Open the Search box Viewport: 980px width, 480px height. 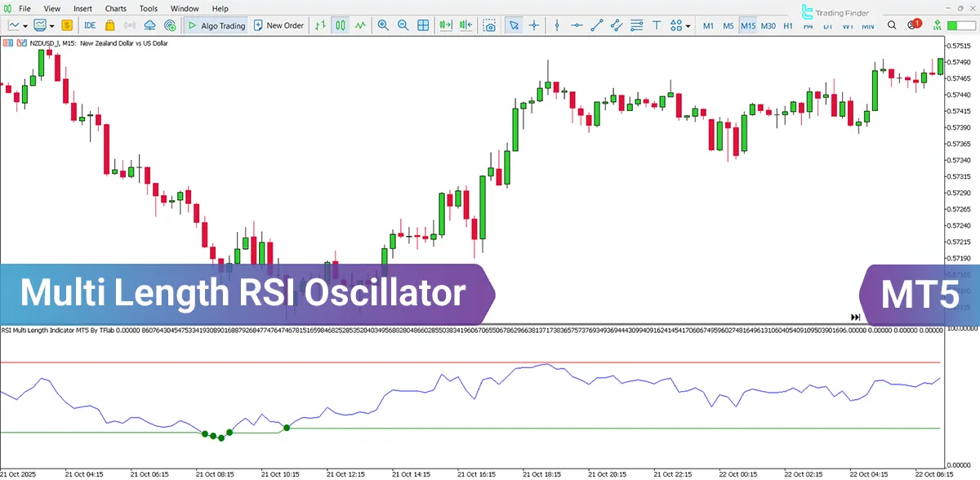pos(892,25)
